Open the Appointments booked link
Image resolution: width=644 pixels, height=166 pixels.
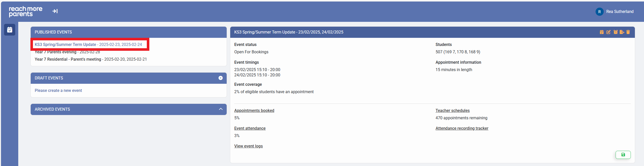click(254, 110)
